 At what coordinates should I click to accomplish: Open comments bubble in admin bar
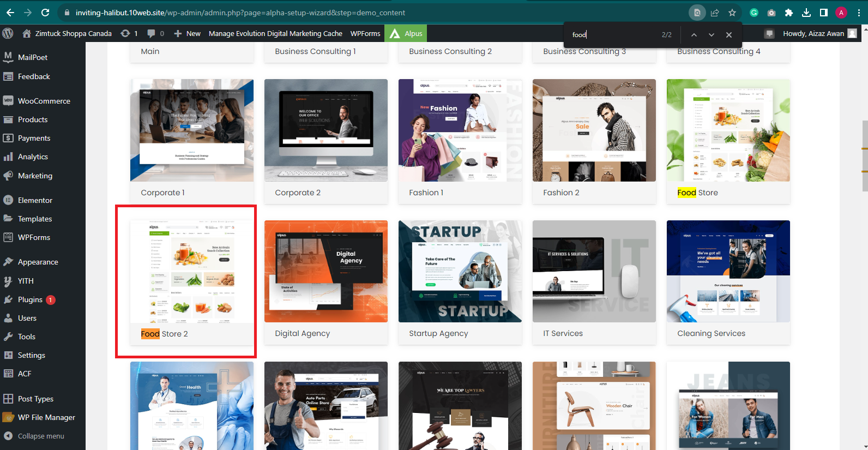pyautogui.click(x=155, y=33)
